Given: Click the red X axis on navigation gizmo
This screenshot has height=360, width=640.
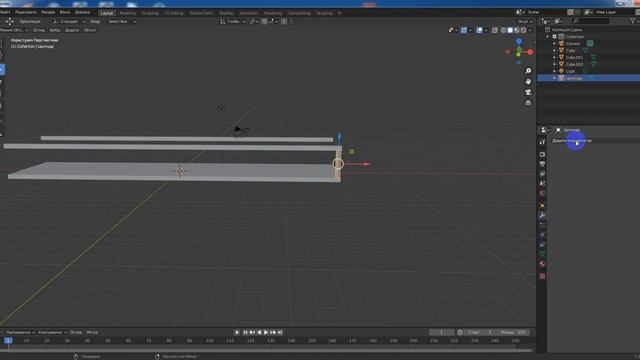Looking at the screenshot, I should pyautogui.click(x=530, y=52).
